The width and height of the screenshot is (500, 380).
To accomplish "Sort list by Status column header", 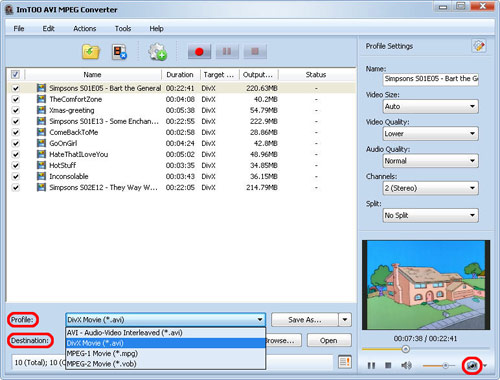I will coord(316,75).
